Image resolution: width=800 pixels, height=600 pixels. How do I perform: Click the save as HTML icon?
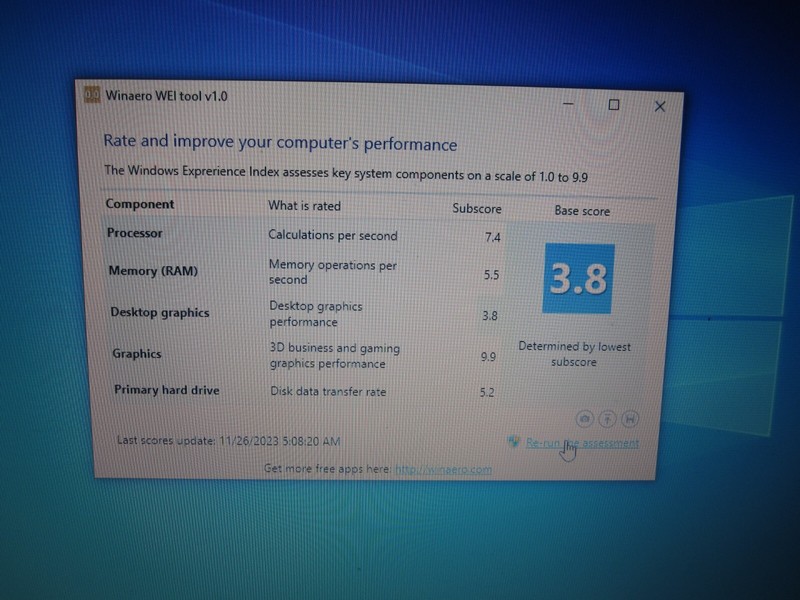tap(630, 419)
